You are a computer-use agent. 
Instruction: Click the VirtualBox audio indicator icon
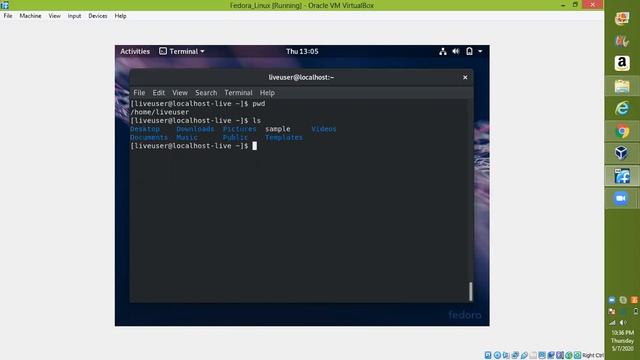pyautogui.click(x=506, y=355)
